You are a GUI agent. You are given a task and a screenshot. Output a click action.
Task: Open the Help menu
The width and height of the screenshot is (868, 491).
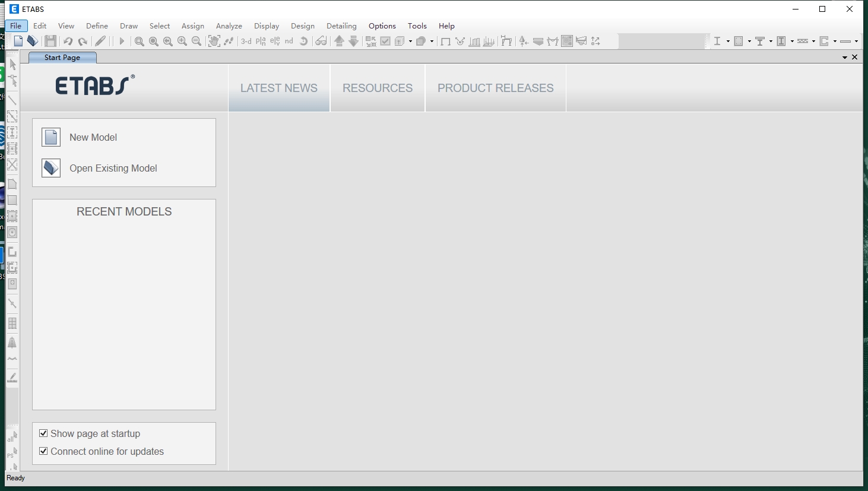446,26
